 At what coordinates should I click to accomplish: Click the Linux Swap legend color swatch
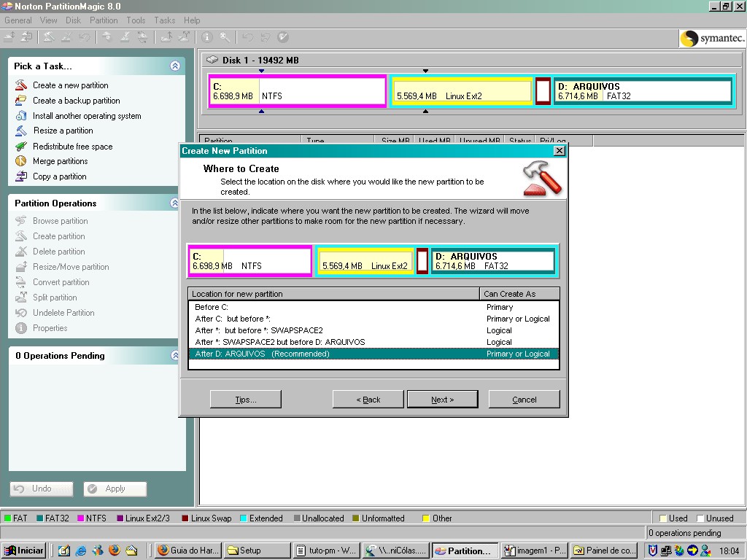pyautogui.click(x=185, y=518)
